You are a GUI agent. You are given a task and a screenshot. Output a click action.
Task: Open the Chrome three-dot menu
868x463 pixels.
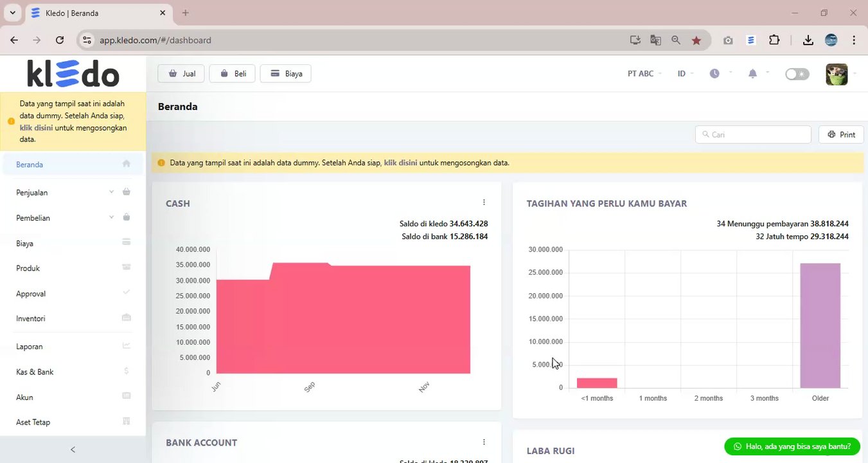pos(854,40)
